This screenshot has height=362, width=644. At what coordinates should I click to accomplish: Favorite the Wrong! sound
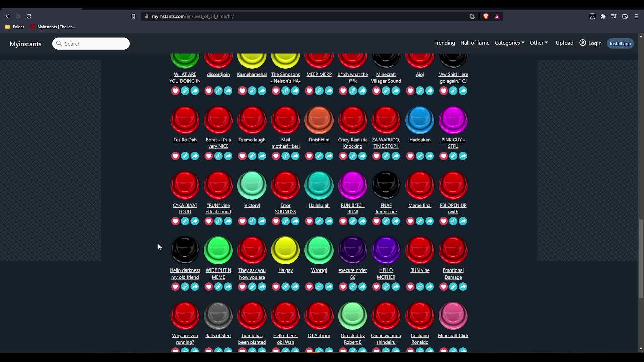point(309,287)
